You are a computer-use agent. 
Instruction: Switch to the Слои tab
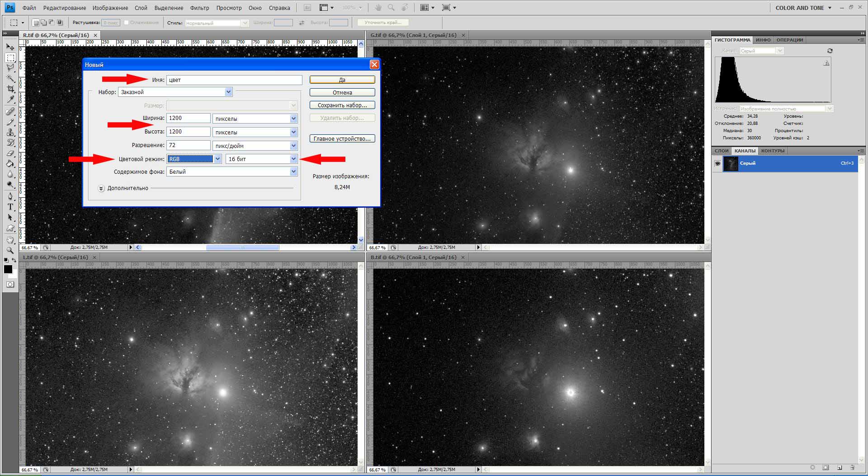(x=722, y=151)
